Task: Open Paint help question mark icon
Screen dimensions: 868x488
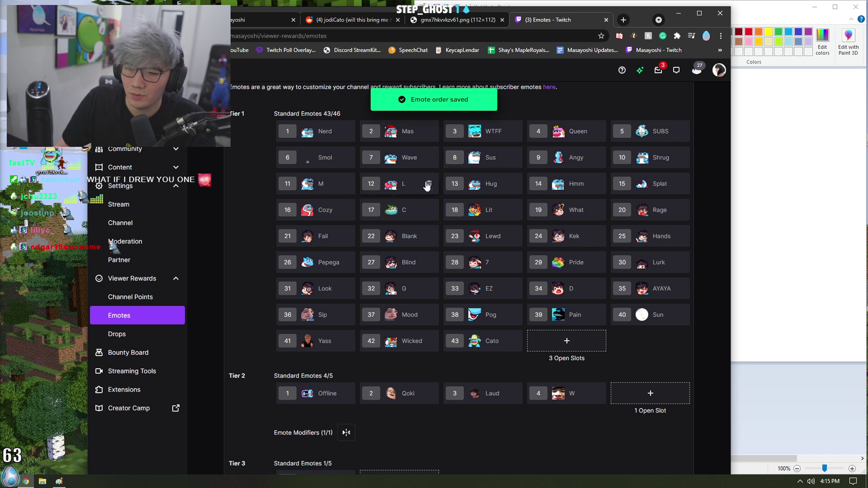Action: (861, 19)
